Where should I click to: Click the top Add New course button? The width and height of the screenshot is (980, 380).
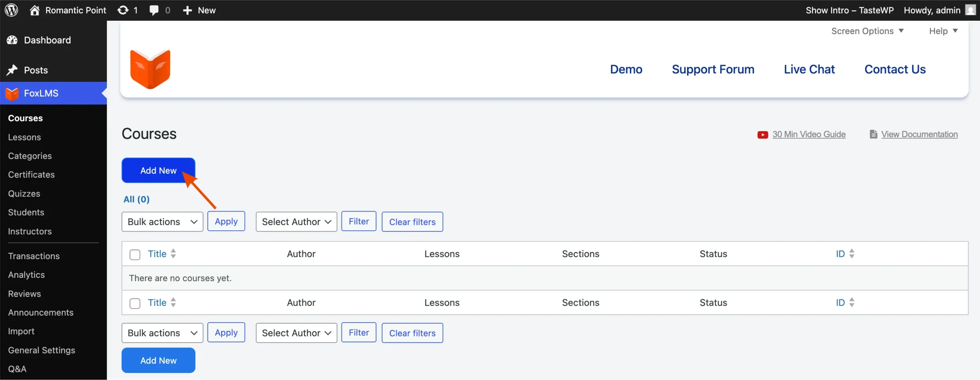(158, 170)
